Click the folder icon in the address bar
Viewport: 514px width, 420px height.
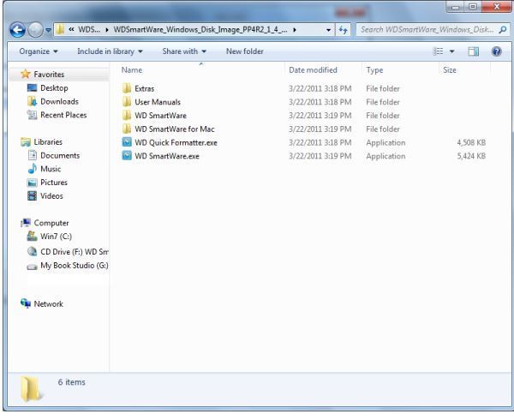tap(60, 29)
